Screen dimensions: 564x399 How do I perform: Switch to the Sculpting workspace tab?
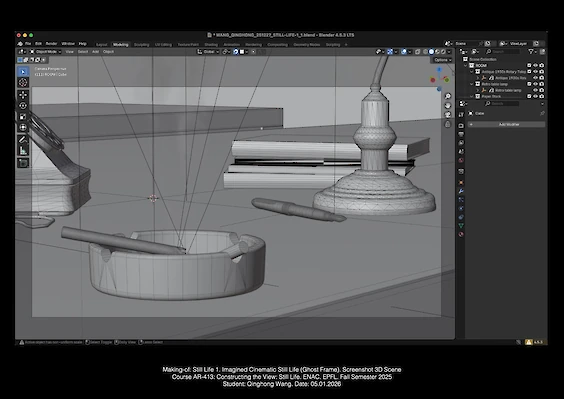pyautogui.click(x=141, y=45)
